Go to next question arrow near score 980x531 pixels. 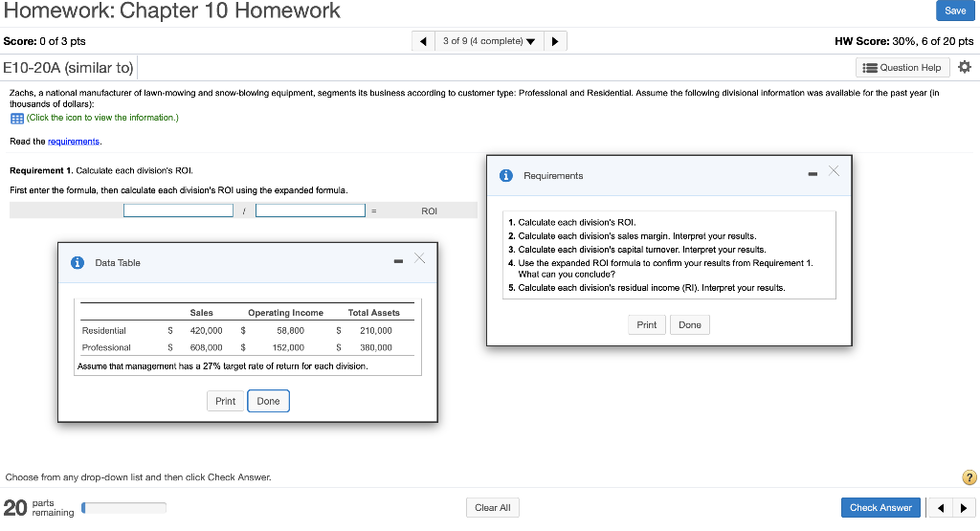(x=555, y=41)
